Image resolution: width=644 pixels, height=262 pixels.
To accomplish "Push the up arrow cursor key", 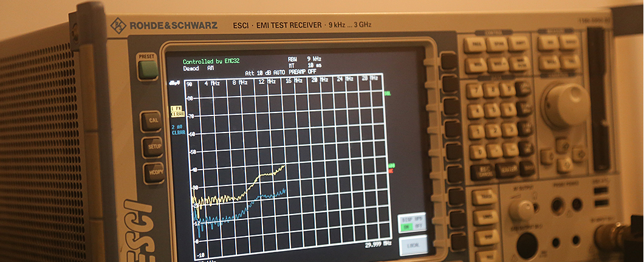I will [x=563, y=145].
